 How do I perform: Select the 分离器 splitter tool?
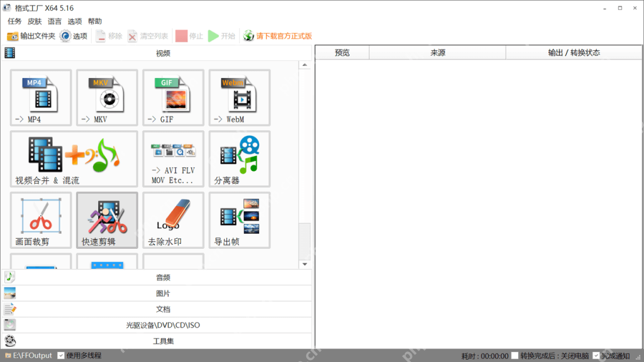(x=239, y=159)
